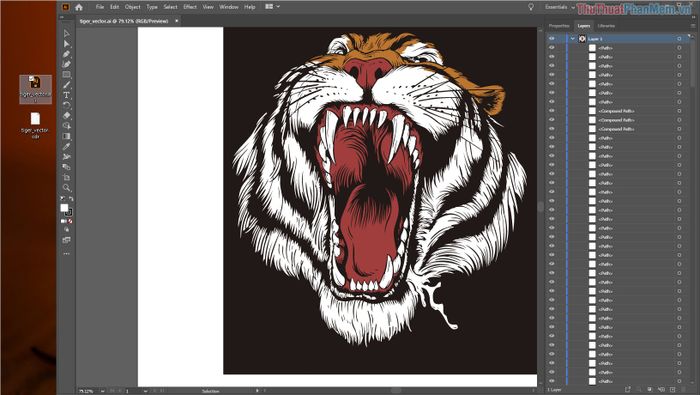
Task: Open zoom level dropdown in status bar
Action: 103,391
